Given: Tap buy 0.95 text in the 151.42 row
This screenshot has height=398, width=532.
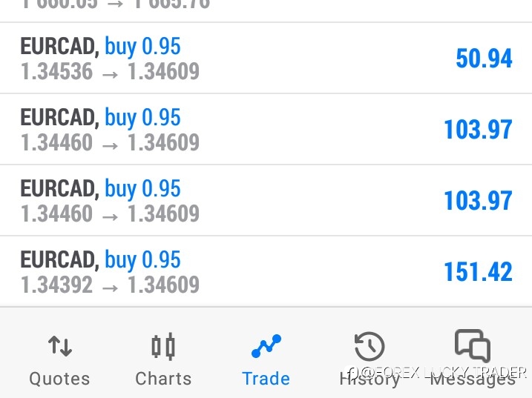Looking at the screenshot, I should pyautogui.click(x=142, y=259).
